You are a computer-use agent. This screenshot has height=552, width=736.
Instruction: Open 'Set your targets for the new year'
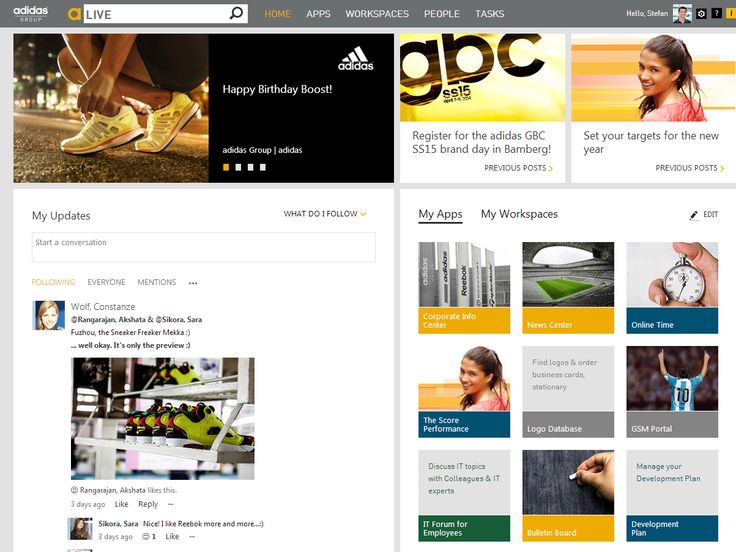pyautogui.click(x=651, y=142)
